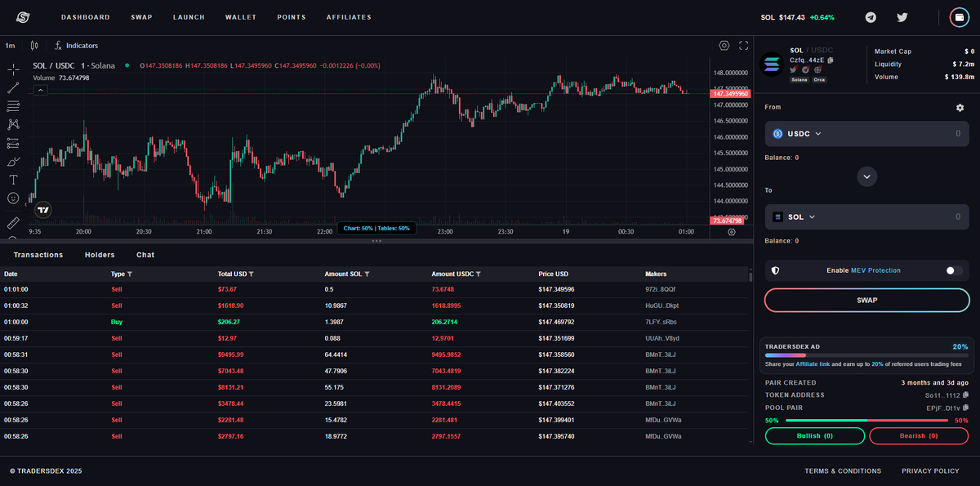Enable the MEV Protection switch
The width and height of the screenshot is (980, 486).
pos(954,270)
